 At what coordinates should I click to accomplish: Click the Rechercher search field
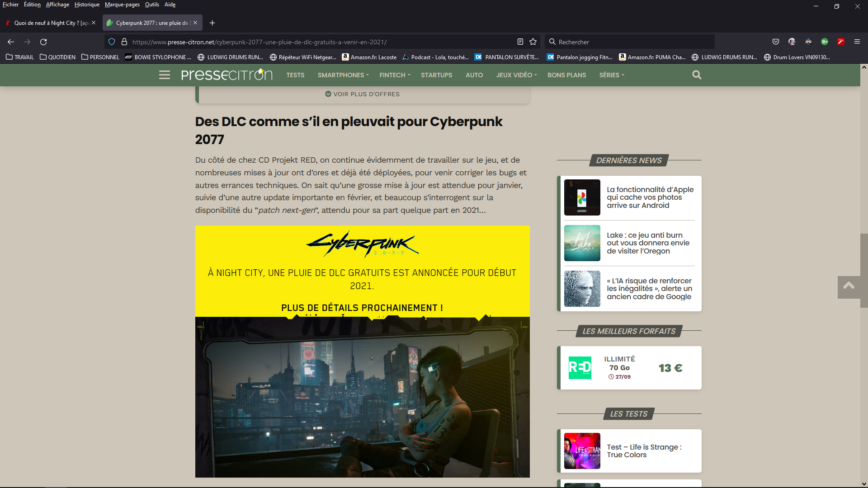[629, 42]
